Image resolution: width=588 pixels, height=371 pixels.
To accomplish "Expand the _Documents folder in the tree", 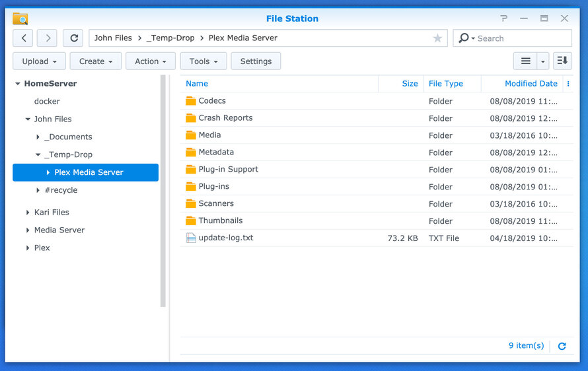I will [x=38, y=137].
